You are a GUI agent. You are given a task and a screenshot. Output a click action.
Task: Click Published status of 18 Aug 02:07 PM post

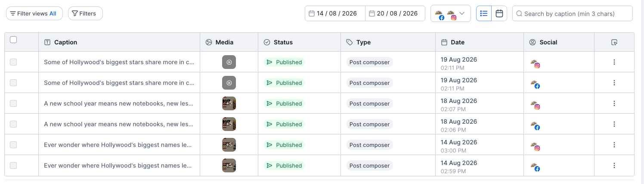coord(284,103)
